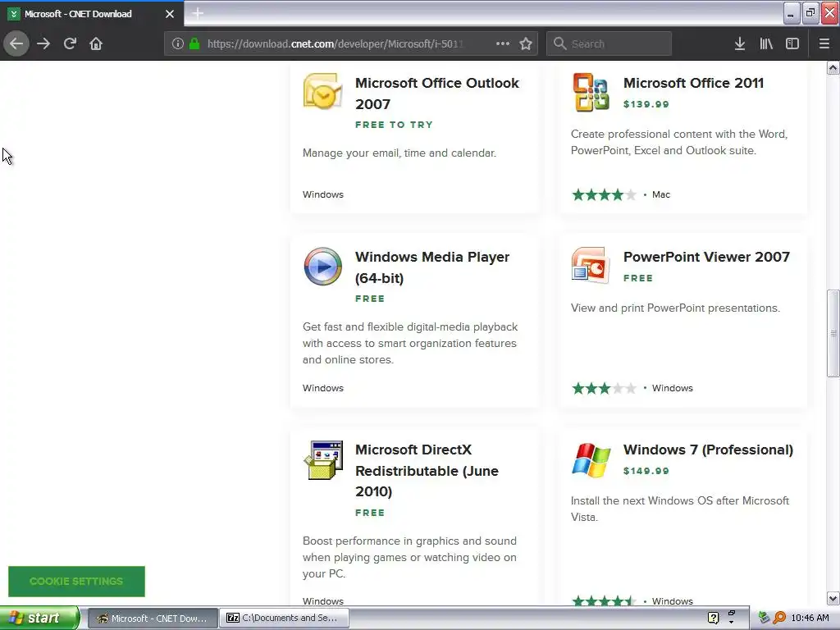840x630 pixels.
Task: Go back to the previous page
Action: (x=16, y=43)
